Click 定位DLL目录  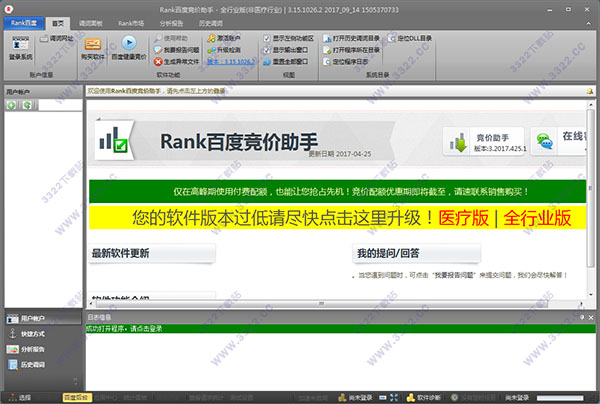tap(410, 38)
